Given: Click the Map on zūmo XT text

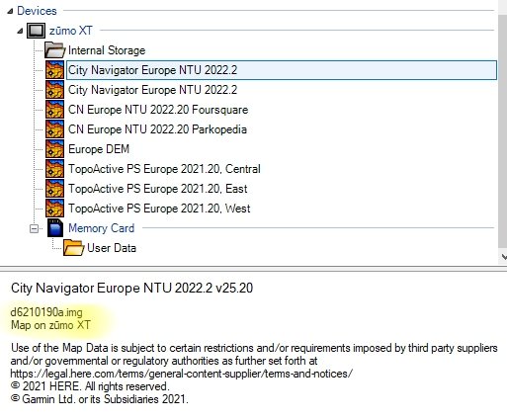Looking at the screenshot, I should [50, 325].
